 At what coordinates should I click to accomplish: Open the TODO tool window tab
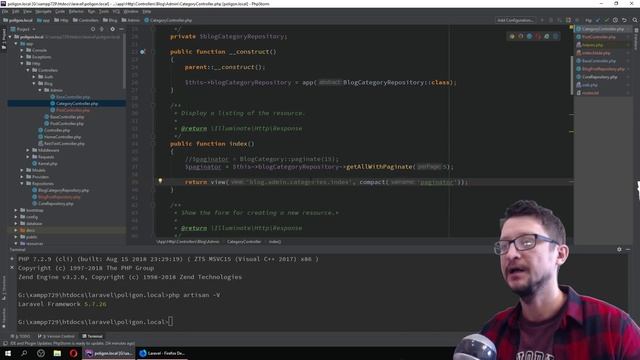pyautogui.click(x=21, y=336)
